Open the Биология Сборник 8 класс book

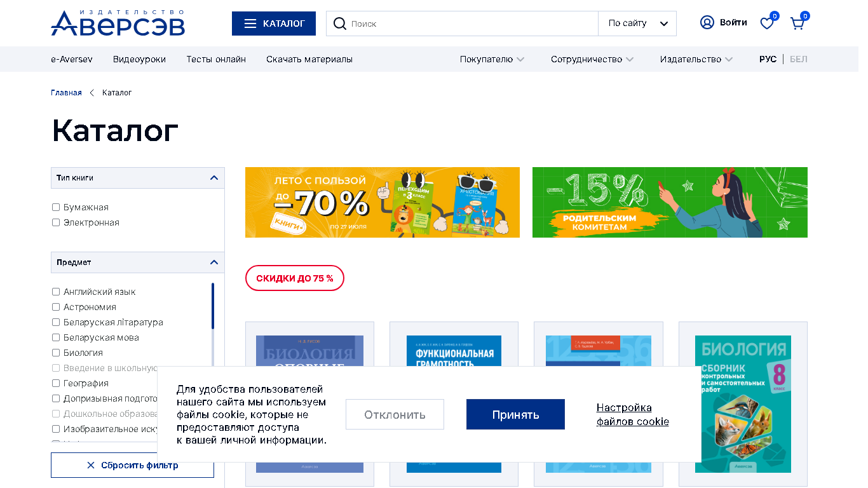click(743, 404)
